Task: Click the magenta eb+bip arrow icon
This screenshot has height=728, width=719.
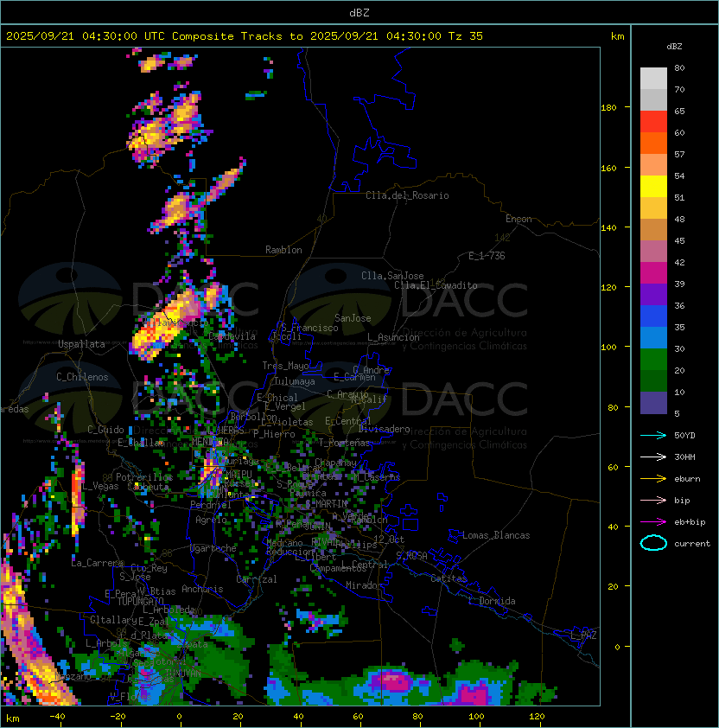Action: (x=653, y=522)
